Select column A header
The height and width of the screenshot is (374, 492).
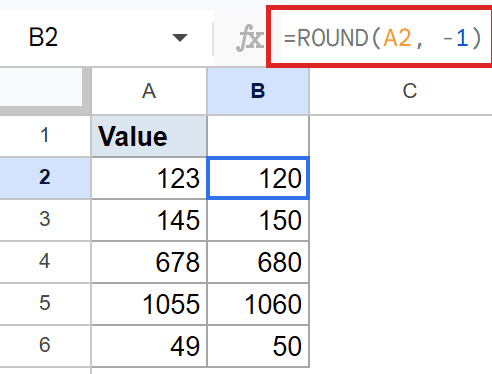coord(149,91)
